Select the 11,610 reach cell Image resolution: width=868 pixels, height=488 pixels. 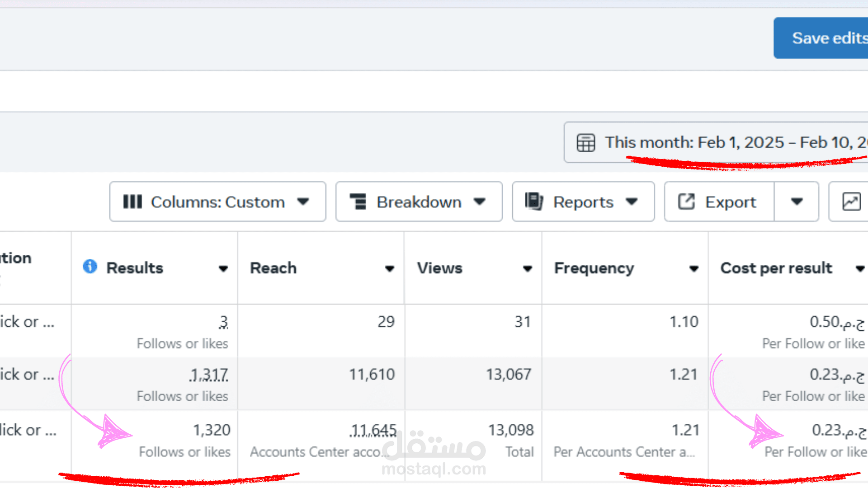[372, 375]
